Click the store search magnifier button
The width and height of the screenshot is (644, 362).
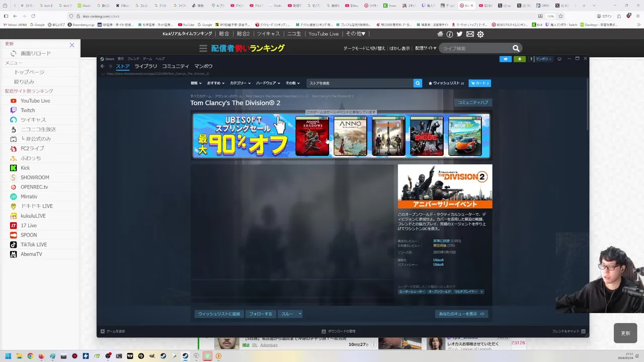[x=418, y=83]
